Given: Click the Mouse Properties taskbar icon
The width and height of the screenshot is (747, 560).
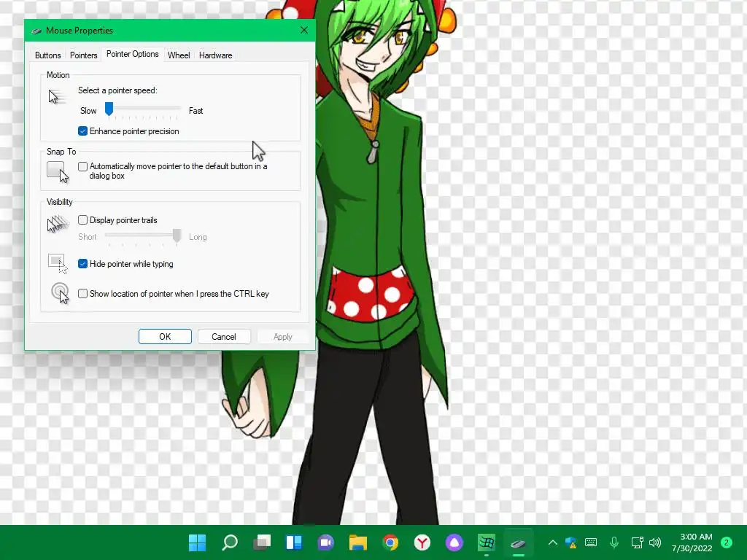Looking at the screenshot, I should (x=519, y=542).
